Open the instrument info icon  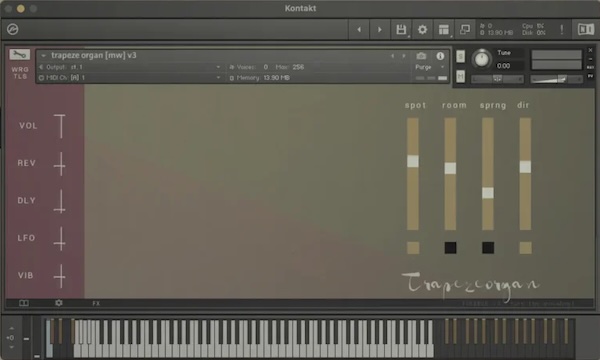440,56
